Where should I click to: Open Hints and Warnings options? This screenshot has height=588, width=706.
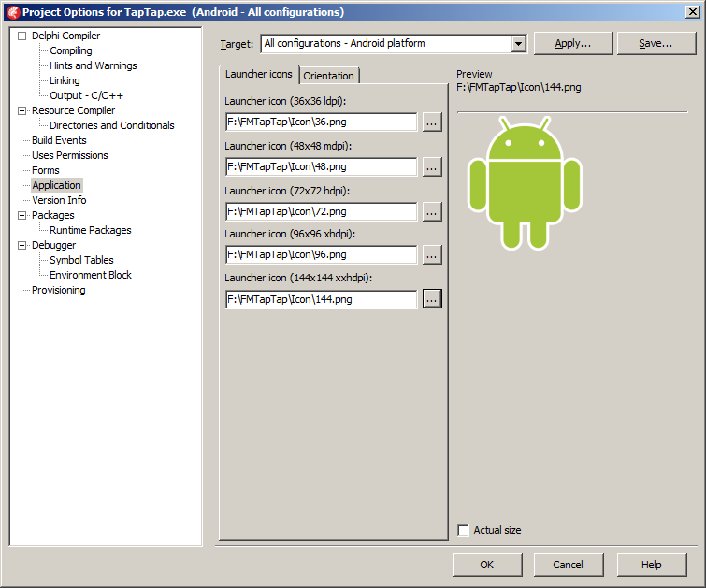click(94, 65)
